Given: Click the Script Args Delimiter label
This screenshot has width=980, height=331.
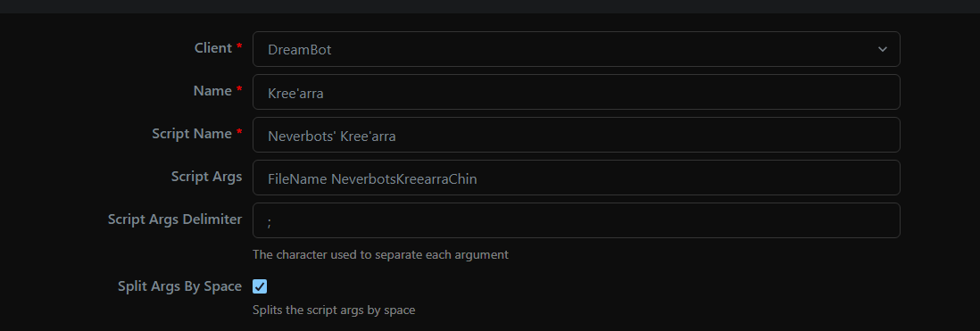Looking at the screenshot, I should (x=174, y=219).
